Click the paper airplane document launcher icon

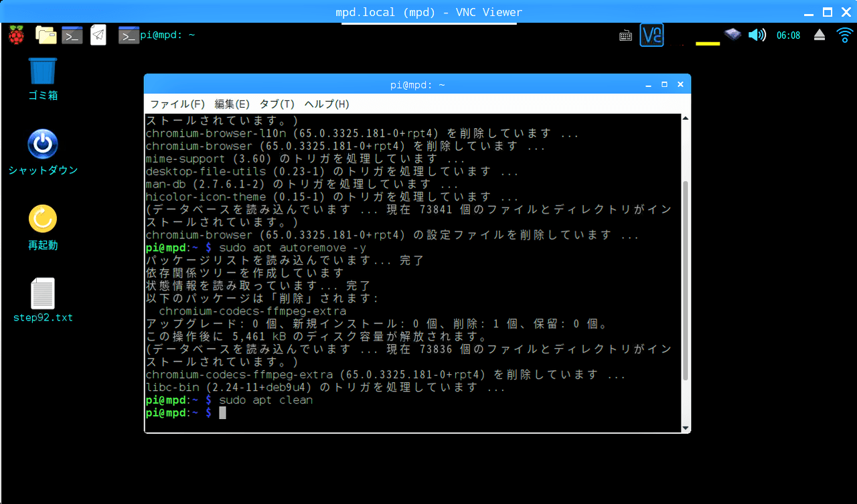(98, 35)
